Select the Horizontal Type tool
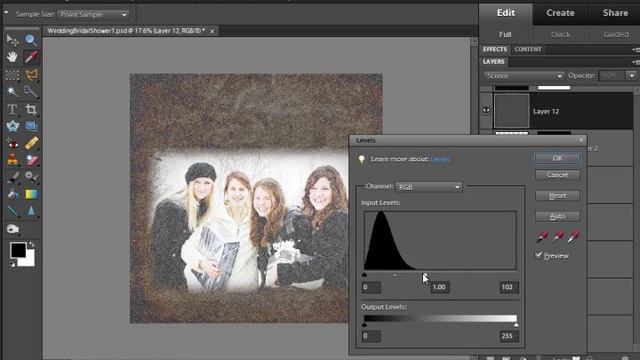 coord(12,109)
